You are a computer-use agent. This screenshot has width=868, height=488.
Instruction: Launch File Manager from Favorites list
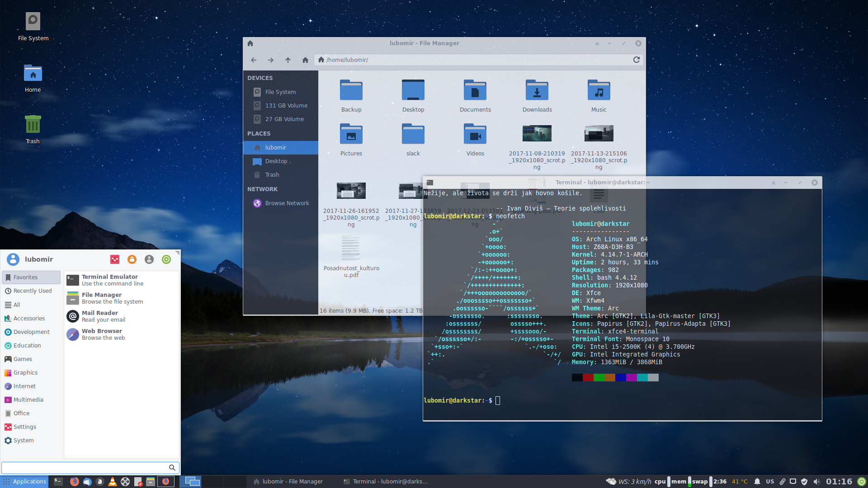click(122, 298)
